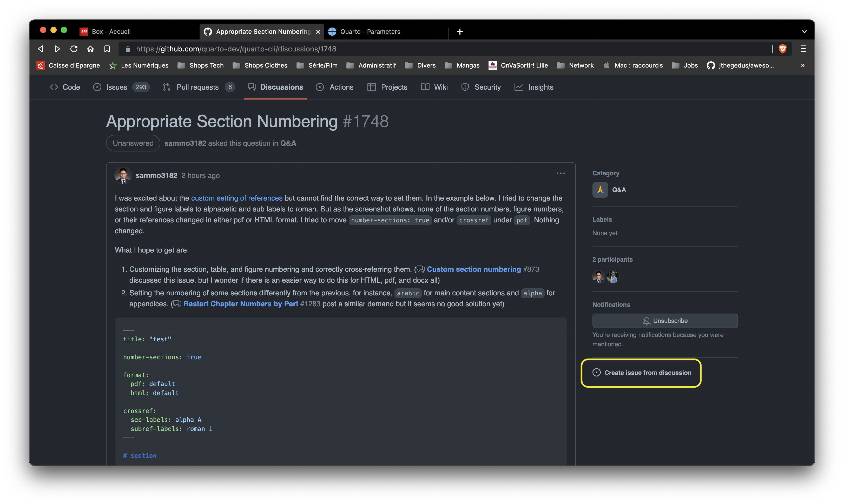Go back with the browser back arrow
844x504 pixels.
coord(41,49)
